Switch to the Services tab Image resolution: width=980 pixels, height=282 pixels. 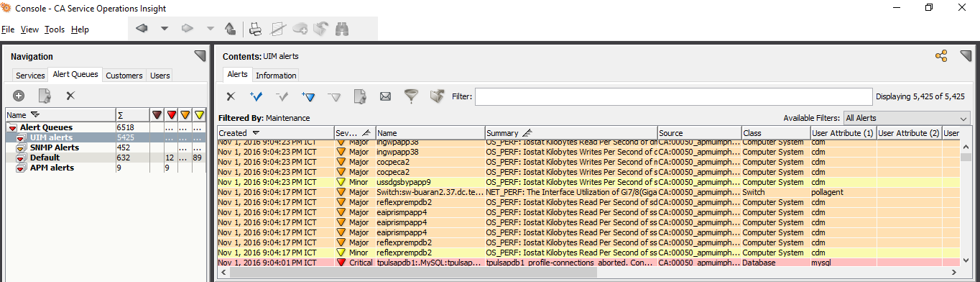(x=30, y=76)
